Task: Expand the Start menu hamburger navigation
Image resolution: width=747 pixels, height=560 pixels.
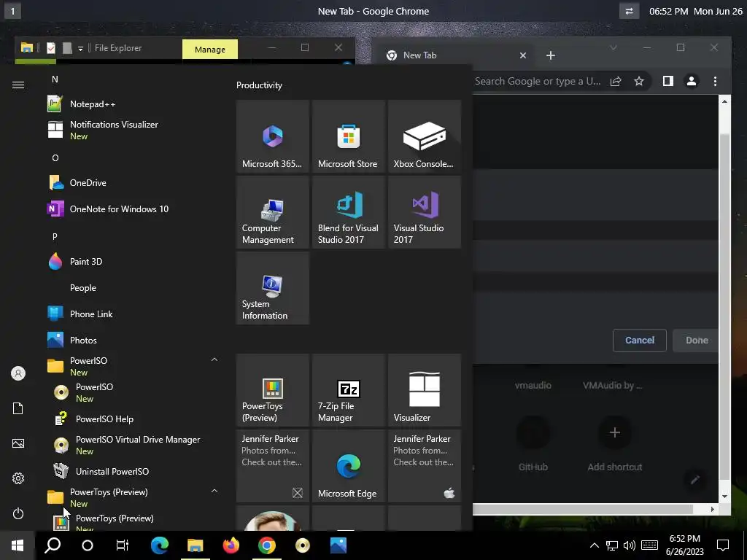Action: coord(18,85)
